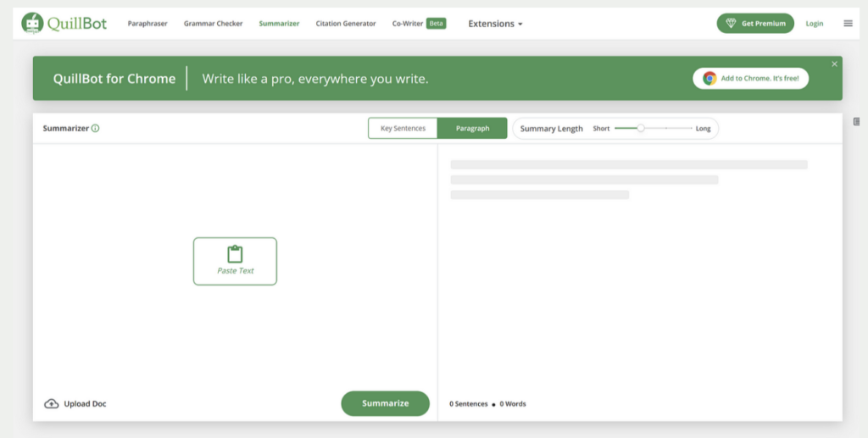
Task: Open the Paraphraser page
Action: tap(147, 24)
